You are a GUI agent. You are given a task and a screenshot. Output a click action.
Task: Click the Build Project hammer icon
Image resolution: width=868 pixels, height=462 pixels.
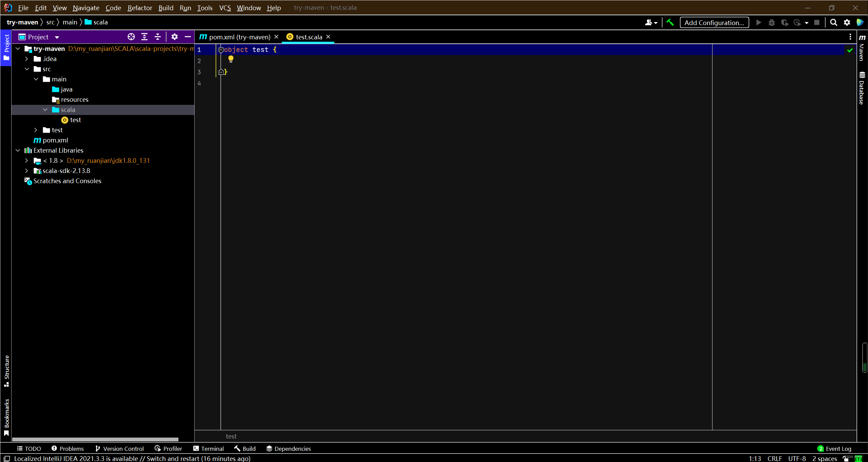[x=670, y=22]
